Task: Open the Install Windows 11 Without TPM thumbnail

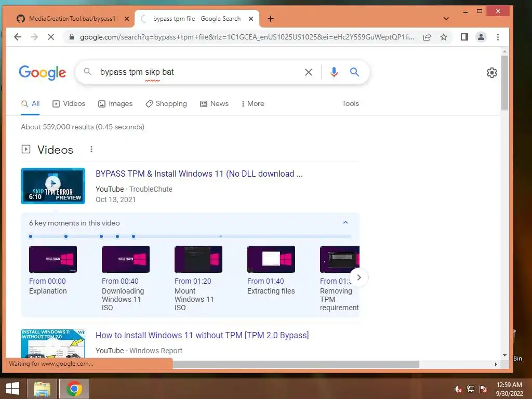Action: click(x=53, y=344)
